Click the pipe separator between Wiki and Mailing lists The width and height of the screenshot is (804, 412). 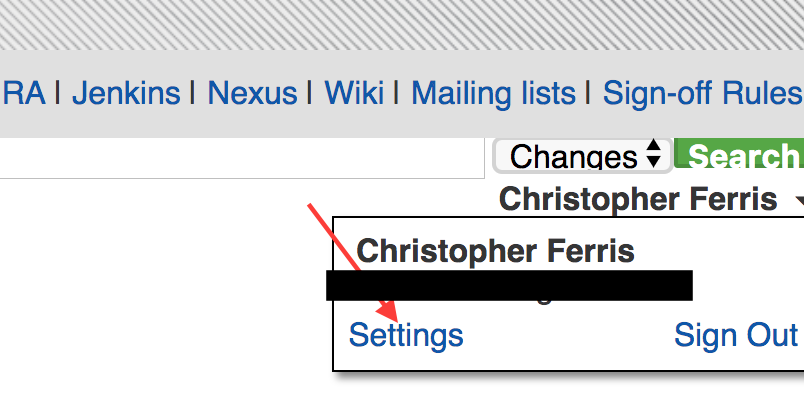coord(397,93)
